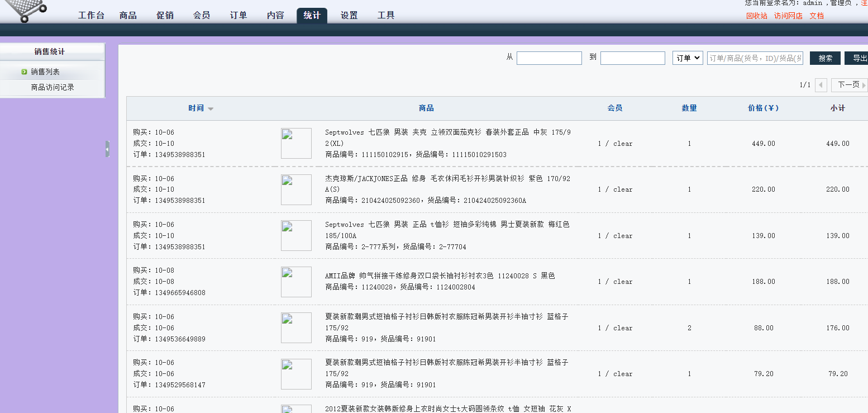Open the 设置 menu

point(349,15)
